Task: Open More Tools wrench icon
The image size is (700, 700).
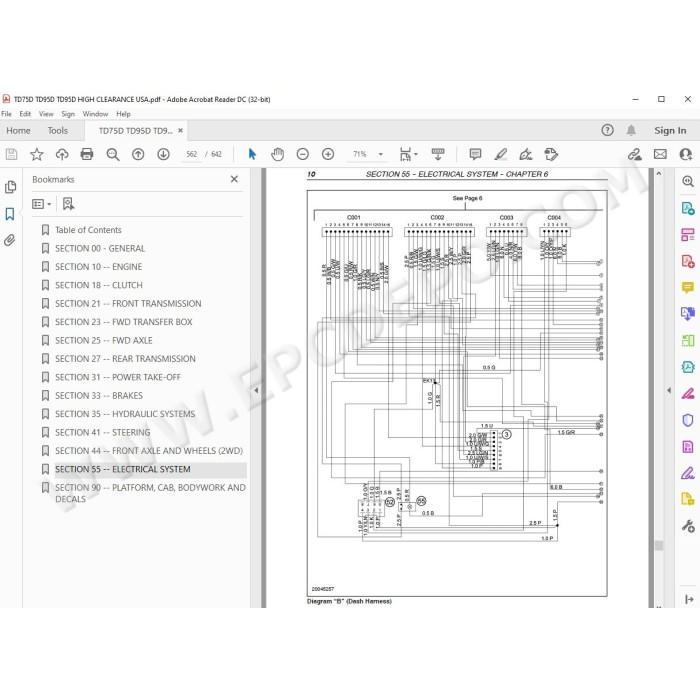Action: 688,526
